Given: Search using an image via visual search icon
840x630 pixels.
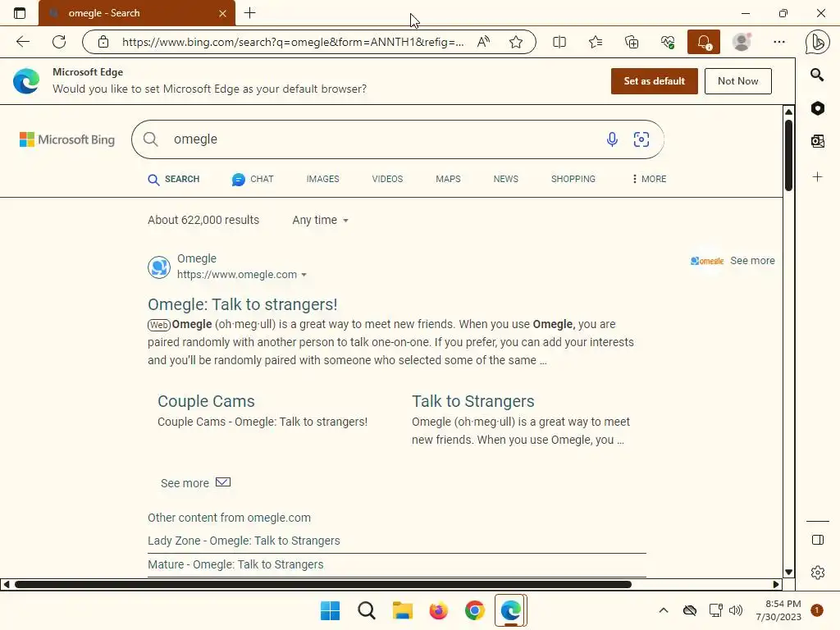Looking at the screenshot, I should [641, 139].
